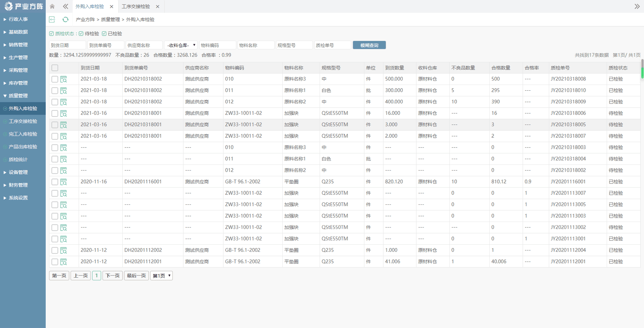Open the 收料仓库 dropdown
The height and width of the screenshot is (328, 644).
[181, 45]
